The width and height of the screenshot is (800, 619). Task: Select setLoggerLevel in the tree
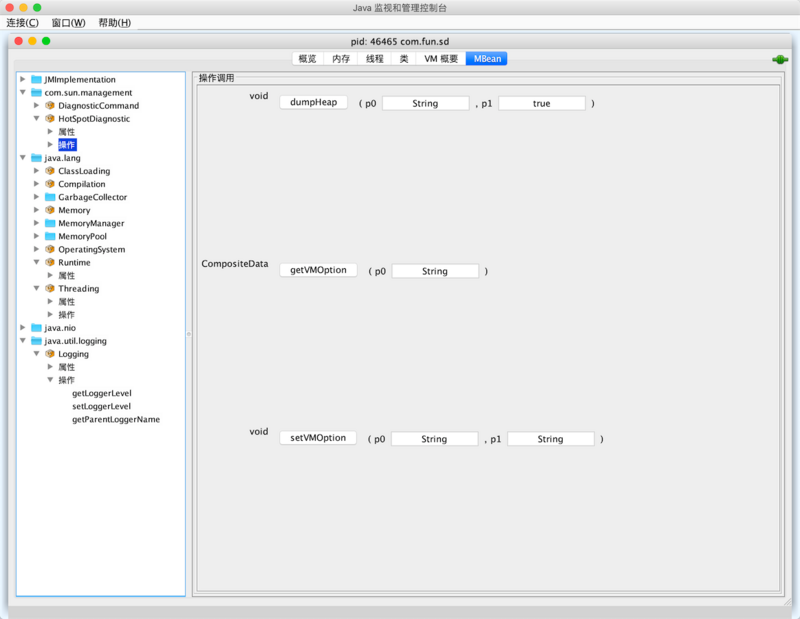point(102,406)
